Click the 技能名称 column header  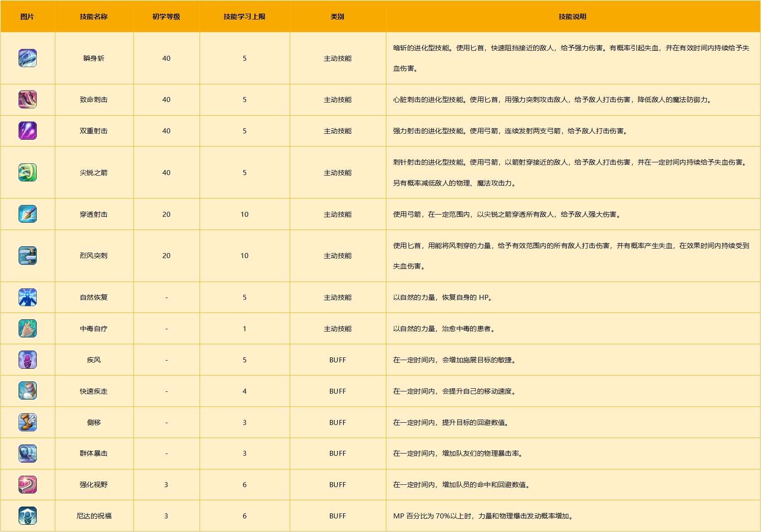click(94, 17)
